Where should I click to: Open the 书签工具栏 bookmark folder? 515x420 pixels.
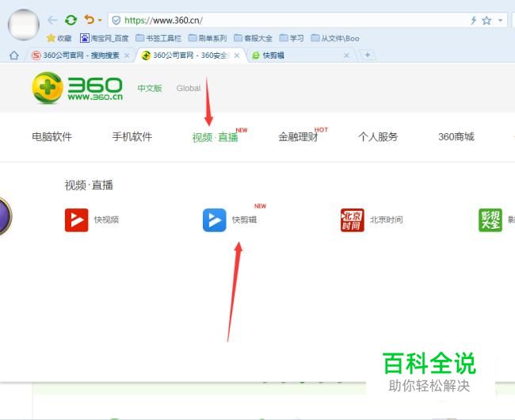(x=158, y=38)
